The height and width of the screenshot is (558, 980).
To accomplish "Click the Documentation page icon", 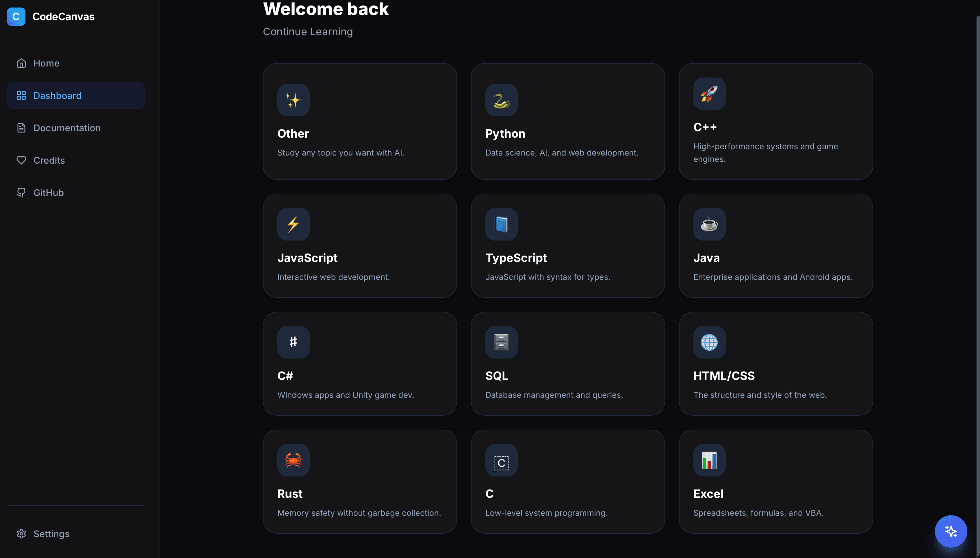I will pyautogui.click(x=21, y=128).
